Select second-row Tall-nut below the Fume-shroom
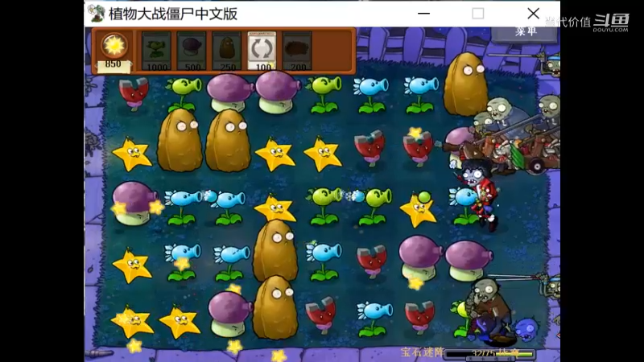This screenshot has width=644, height=362. coord(228,139)
